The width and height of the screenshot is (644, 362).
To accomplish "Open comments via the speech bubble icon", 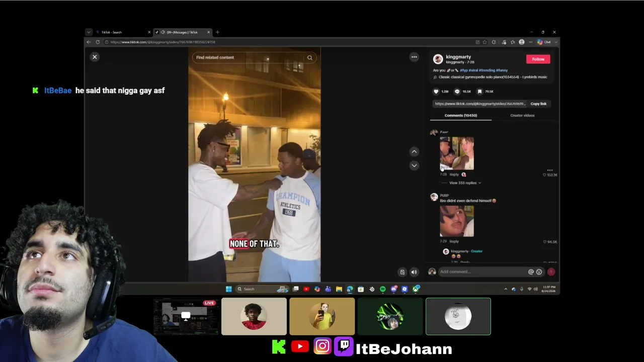I will pyautogui.click(x=457, y=92).
